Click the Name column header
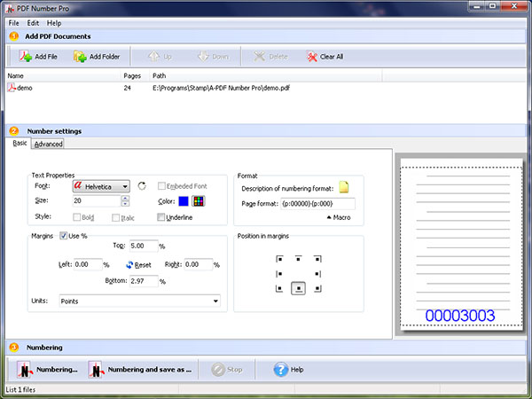This screenshot has width=532, height=399. 63,75
